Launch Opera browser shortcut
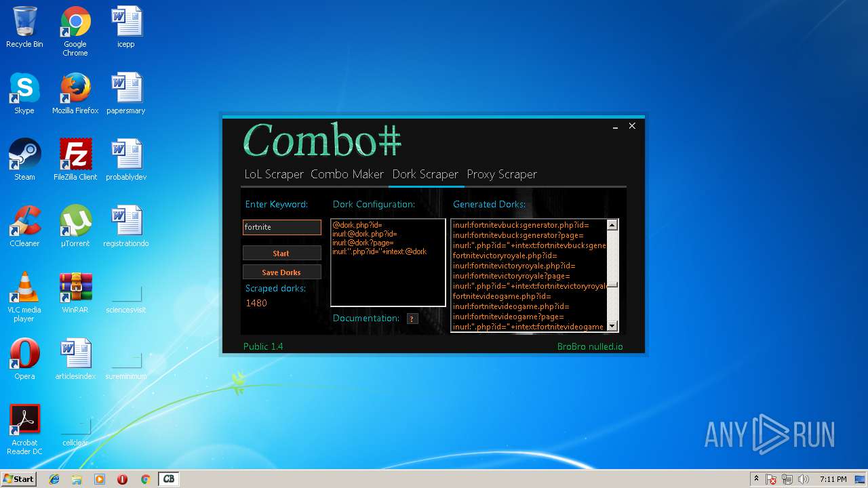Viewport: 868px width, 488px height. tap(24, 359)
